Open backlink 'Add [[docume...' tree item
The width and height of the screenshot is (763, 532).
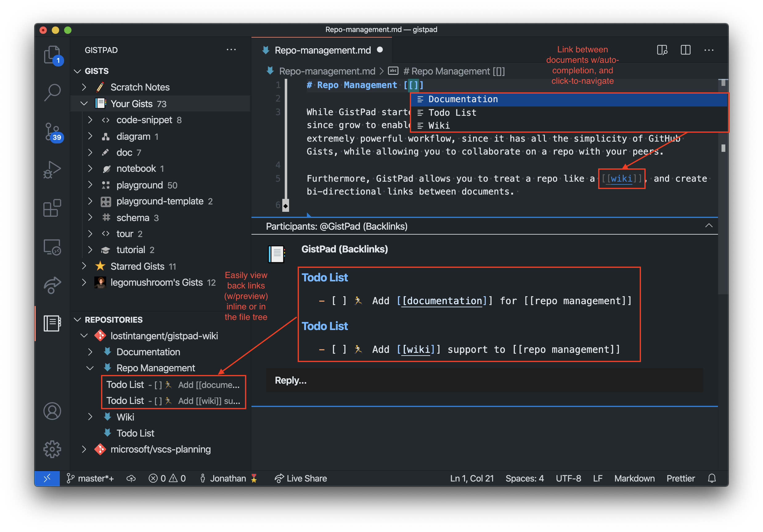[x=173, y=385]
